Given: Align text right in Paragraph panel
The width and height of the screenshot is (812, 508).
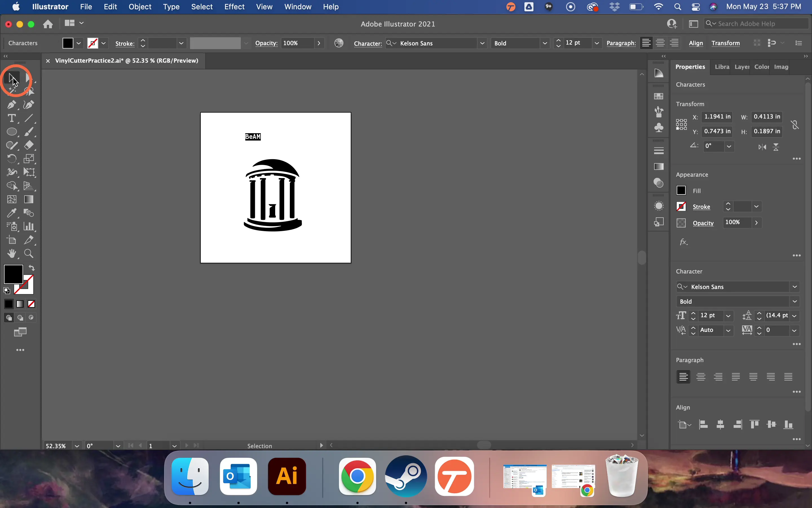Looking at the screenshot, I should pos(718,377).
